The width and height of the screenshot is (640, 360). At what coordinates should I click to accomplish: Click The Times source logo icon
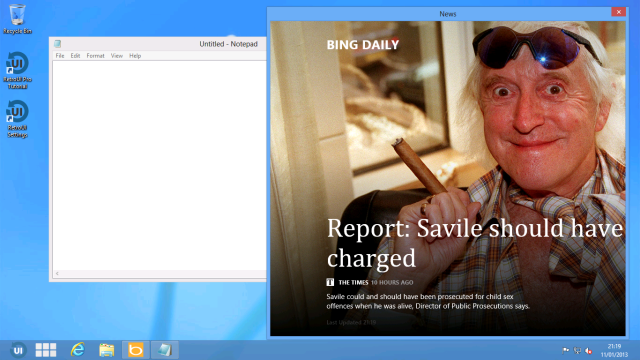(330, 282)
